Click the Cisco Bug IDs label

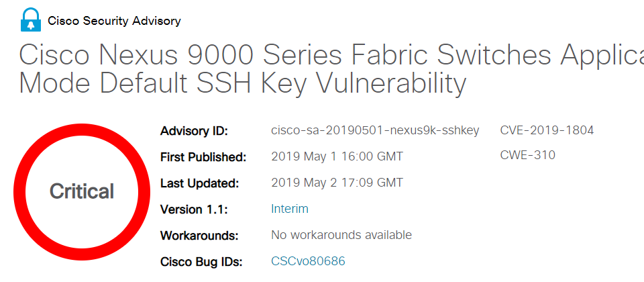(201, 262)
